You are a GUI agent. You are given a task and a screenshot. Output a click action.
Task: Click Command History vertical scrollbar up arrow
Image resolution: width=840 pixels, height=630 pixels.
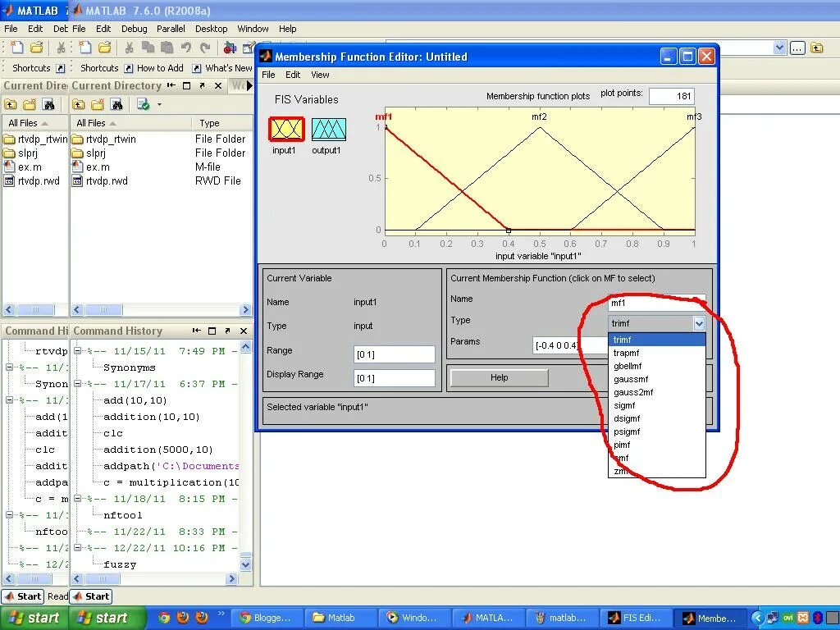245,347
